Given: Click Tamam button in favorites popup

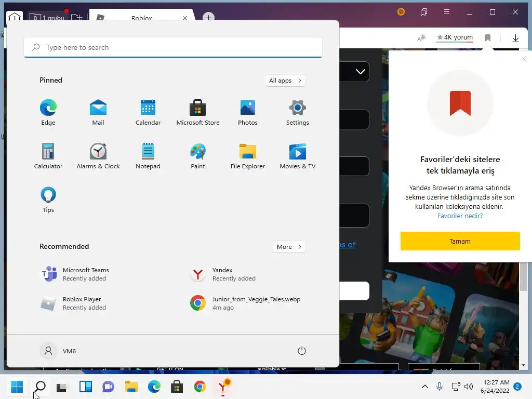Looking at the screenshot, I should [460, 241].
